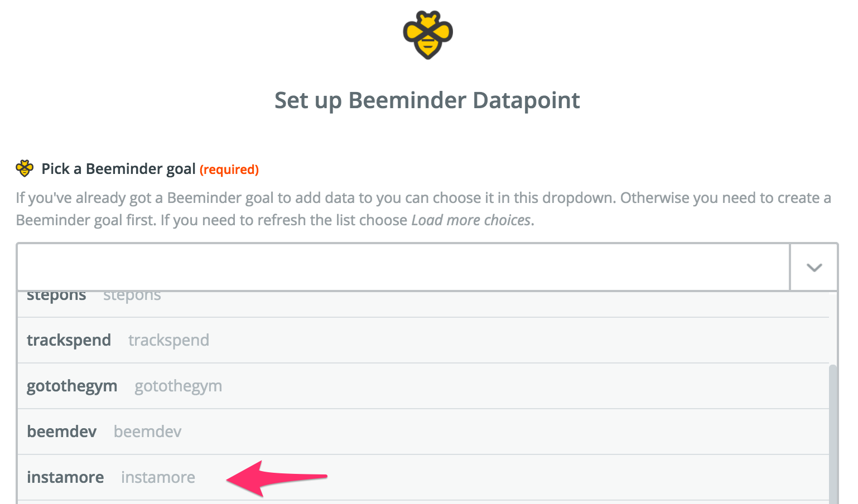The width and height of the screenshot is (858, 504).
Task: Select the beemdev goal option
Action: click(61, 431)
